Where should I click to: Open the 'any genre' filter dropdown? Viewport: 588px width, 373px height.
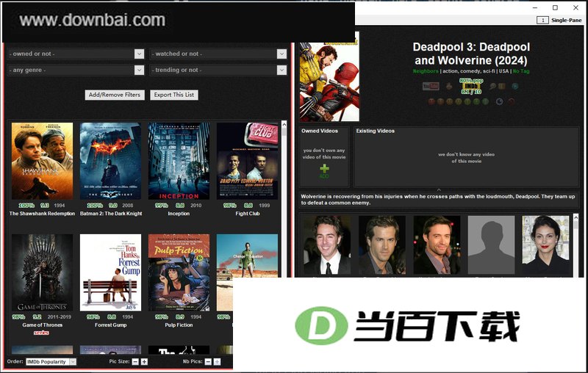pos(76,70)
